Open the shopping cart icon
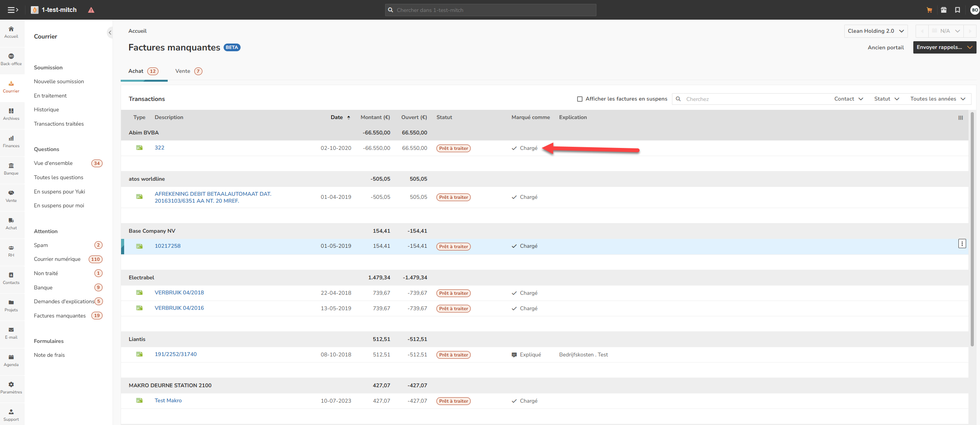The height and width of the screenshot is (425, 980). coord(929,10)
